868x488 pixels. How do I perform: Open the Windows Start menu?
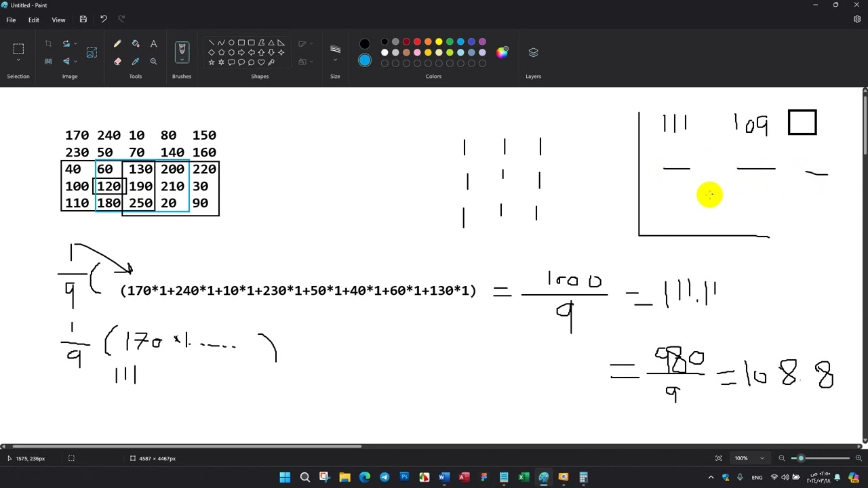point(285,477)
